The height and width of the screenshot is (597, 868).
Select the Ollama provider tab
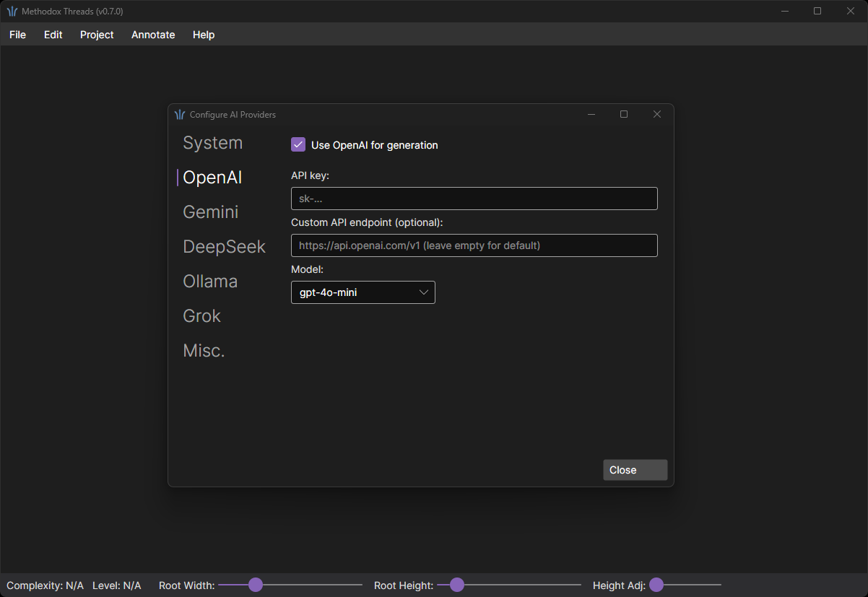210,282
